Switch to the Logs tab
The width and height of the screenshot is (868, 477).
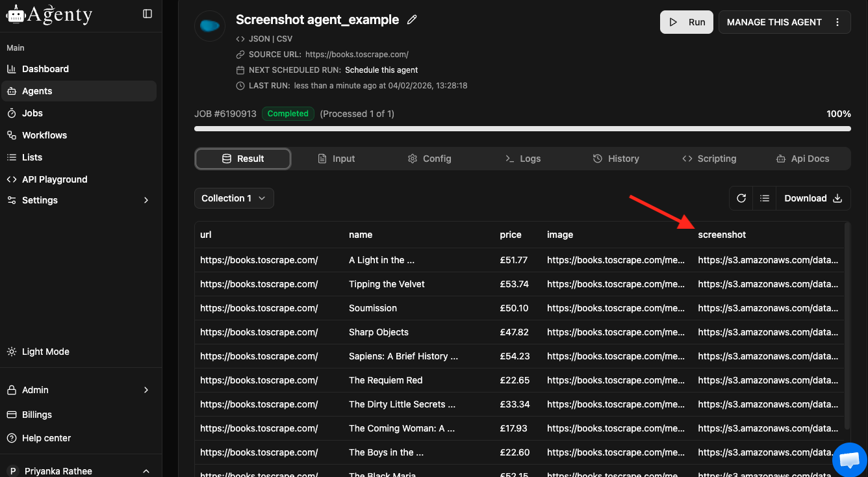pyautogui.click(x=523, y=159)
